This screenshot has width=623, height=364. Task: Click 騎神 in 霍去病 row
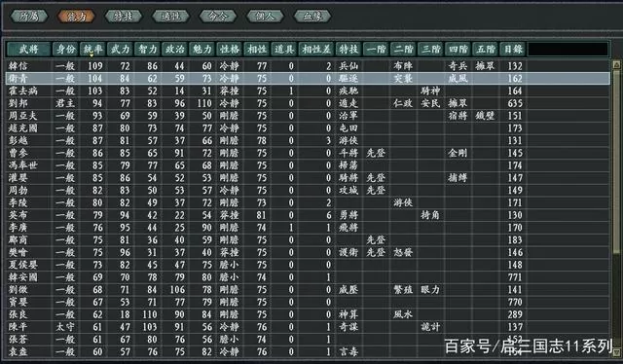click(x=430, y=91)
